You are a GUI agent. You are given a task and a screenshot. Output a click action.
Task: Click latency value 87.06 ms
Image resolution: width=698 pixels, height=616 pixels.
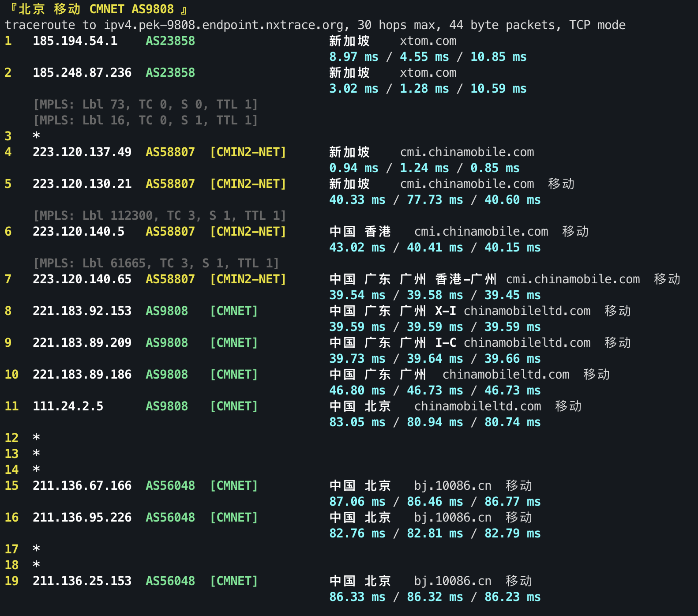pyautogui.click(x=357, y=502)
